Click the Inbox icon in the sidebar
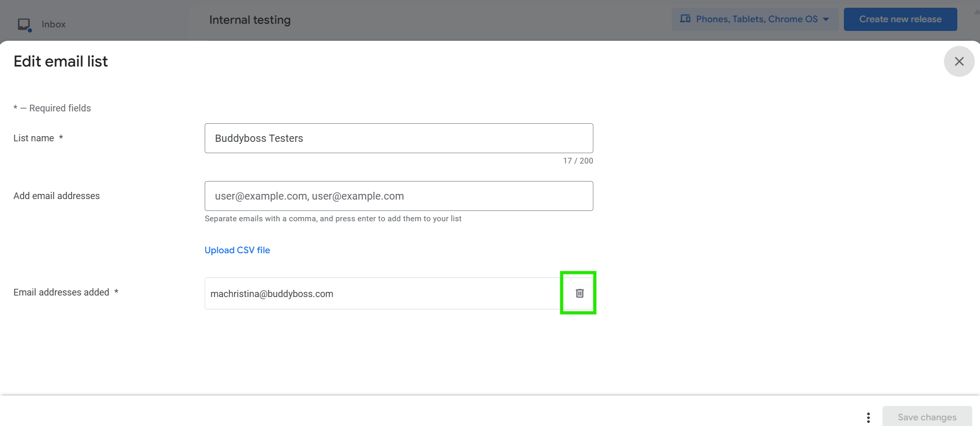 (x=24, y=24)
